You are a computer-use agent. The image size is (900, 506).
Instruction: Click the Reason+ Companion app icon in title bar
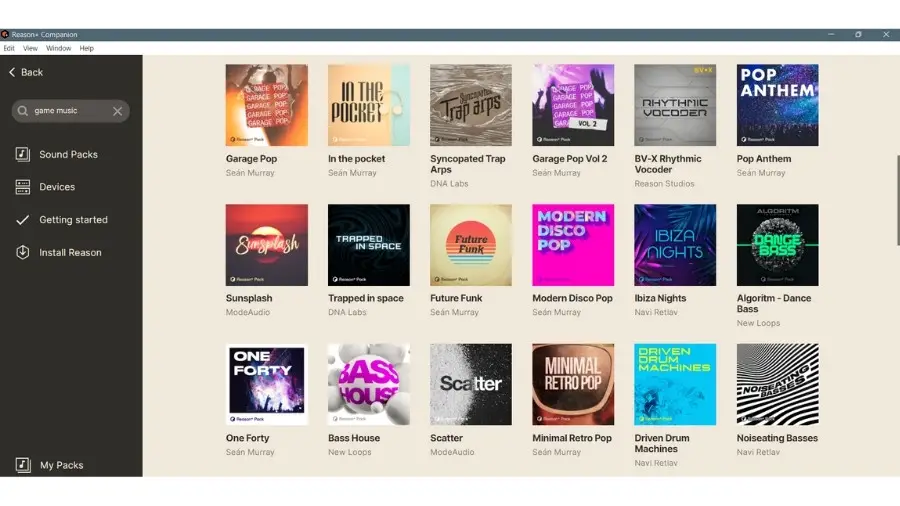[x=5, y=34]
